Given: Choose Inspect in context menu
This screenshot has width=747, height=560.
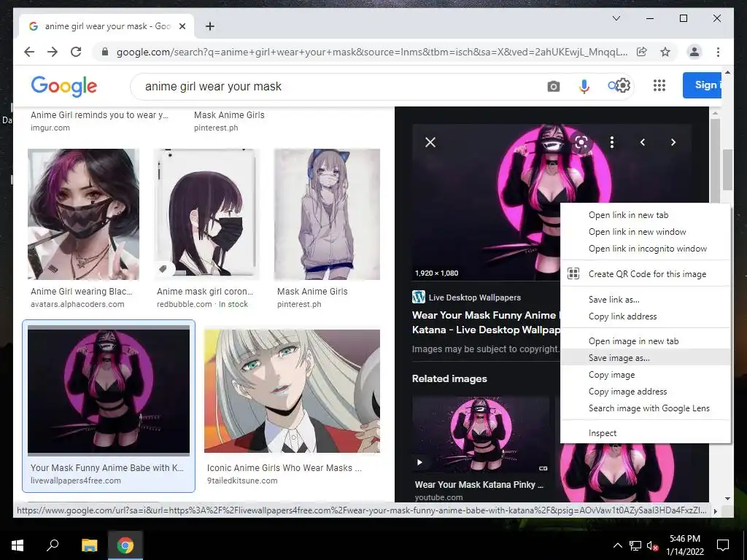Looking at the screenshot, I should [646, 433].
